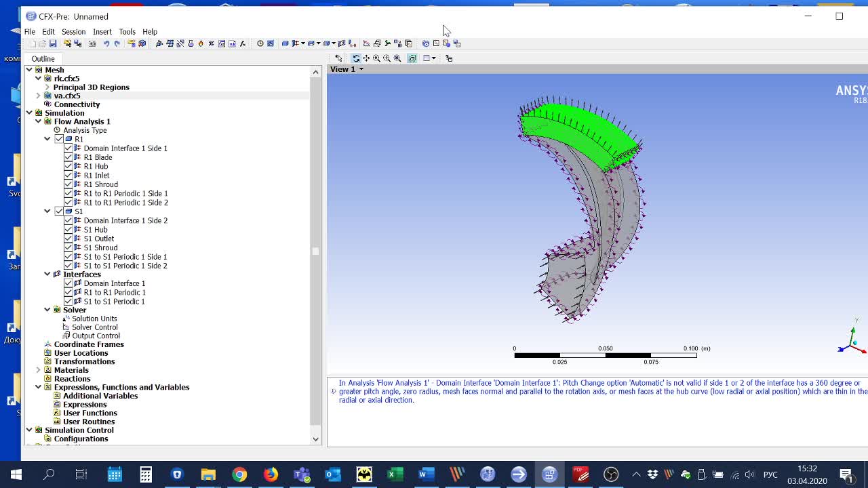Click the Zoom Box icon
The height and width of the screenshot is (488, 868).
click(387, 58)
